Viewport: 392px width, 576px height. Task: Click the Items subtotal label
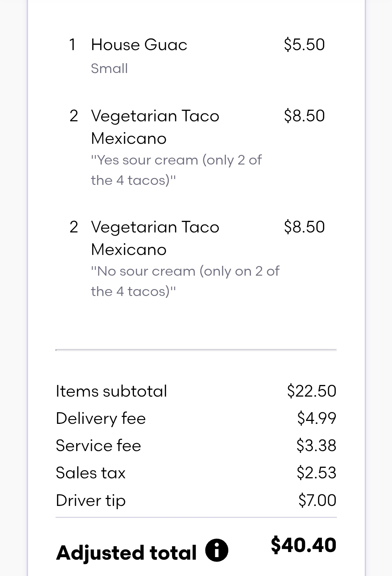coord(111,392)
